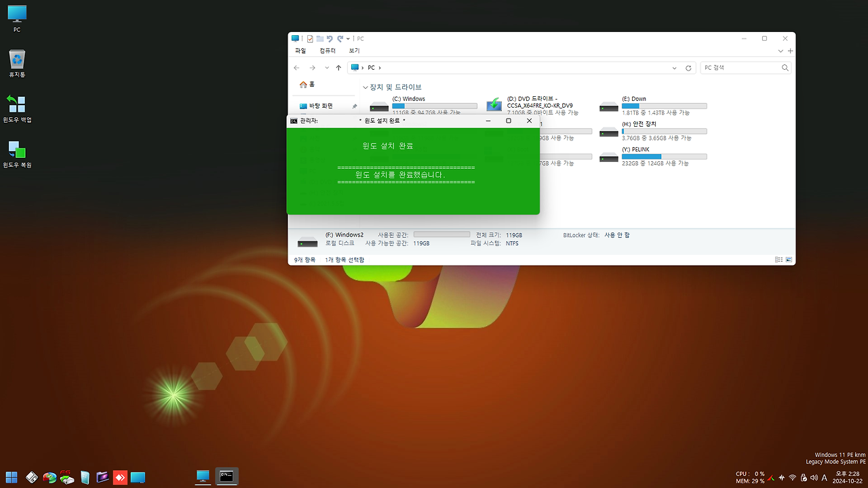Click the search magnifier icon in Explorer
This screenshot has width=868, height=488.
click(x=785, y=68)
